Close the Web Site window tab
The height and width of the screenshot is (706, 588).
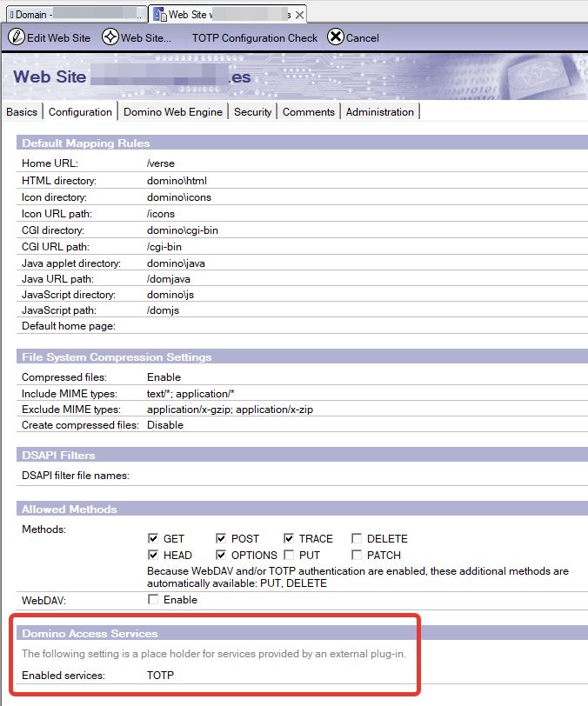point(300,15)
